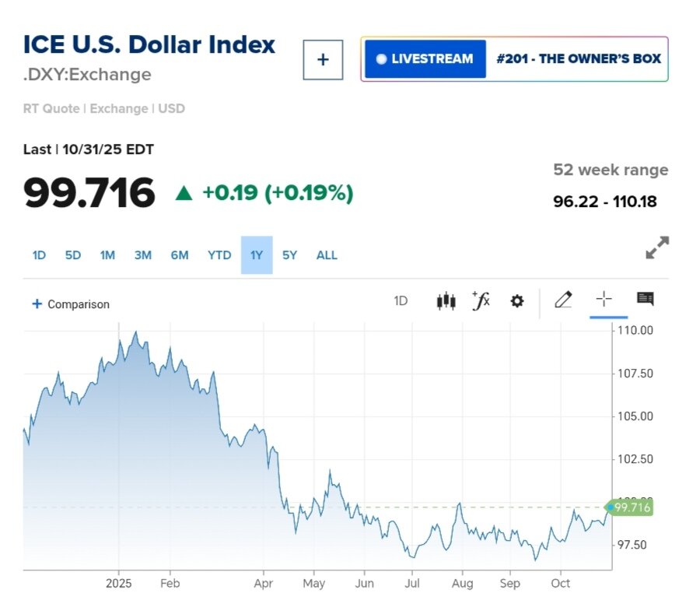Select the 3M time range
The image size is (700, 593).
143,255
